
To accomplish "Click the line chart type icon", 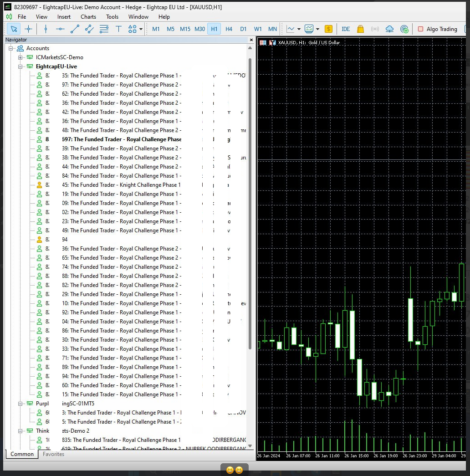I will click(x=291, y=29).
